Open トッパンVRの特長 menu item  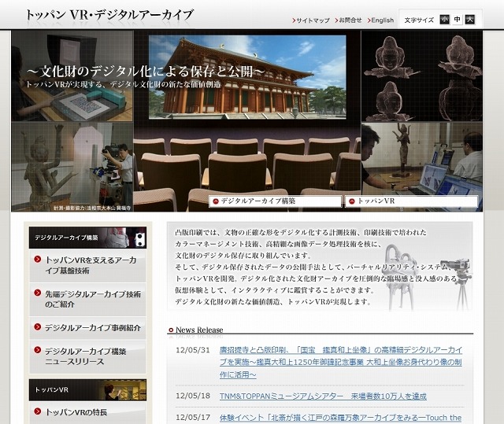(87, 412)
